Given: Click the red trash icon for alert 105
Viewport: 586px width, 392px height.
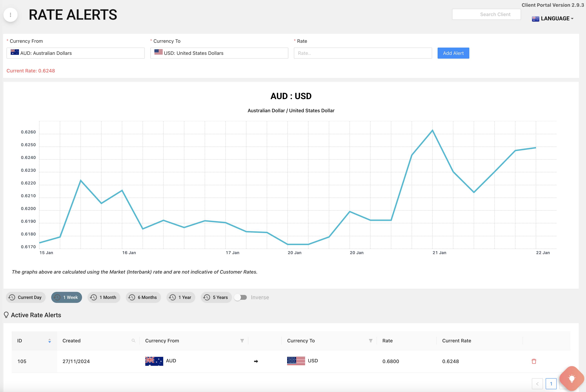Looking at the screenshot, I should (x=534, y=361).
